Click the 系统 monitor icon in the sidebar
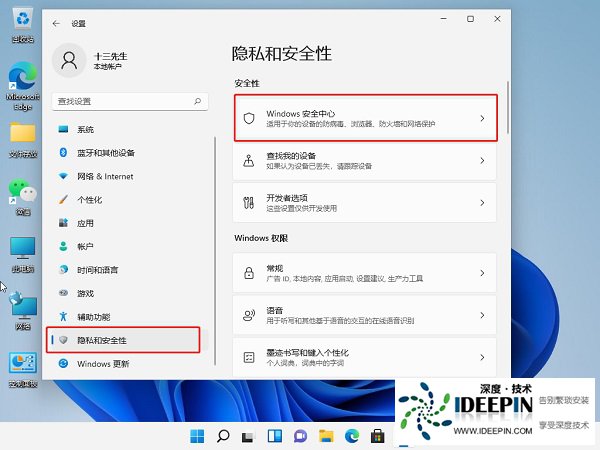Image resolution: width=600 pixels, height=450 pixels. pyautogui.click(x=63, y=129)
